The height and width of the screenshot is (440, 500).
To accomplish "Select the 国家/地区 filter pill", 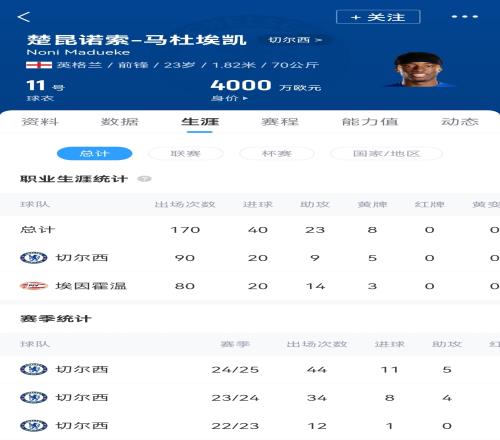I will (386, 153).
